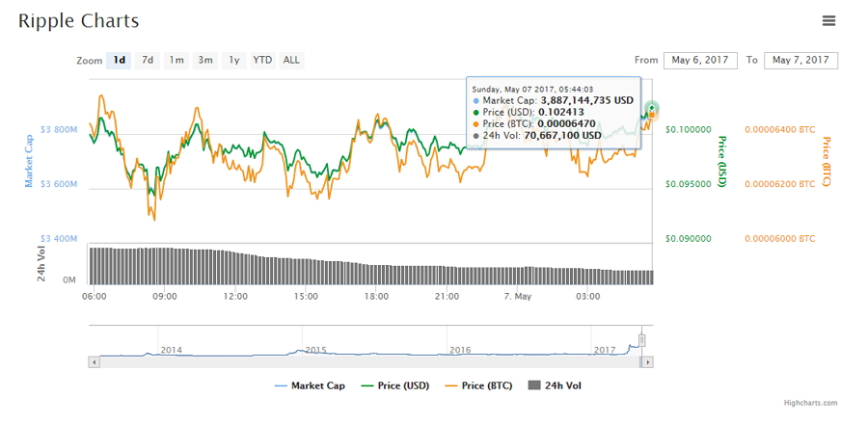Click the 03:00 time axis label
Screen dimensions: 868x424
tap(587, 297)
